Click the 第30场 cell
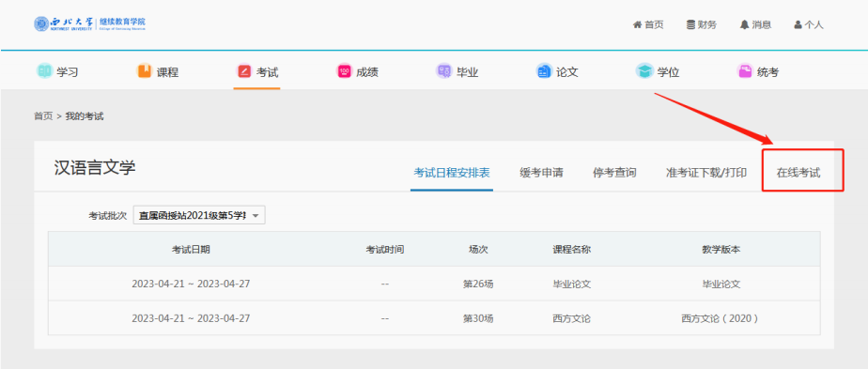This screenshot has width=868, height=369. pos(478,318)
